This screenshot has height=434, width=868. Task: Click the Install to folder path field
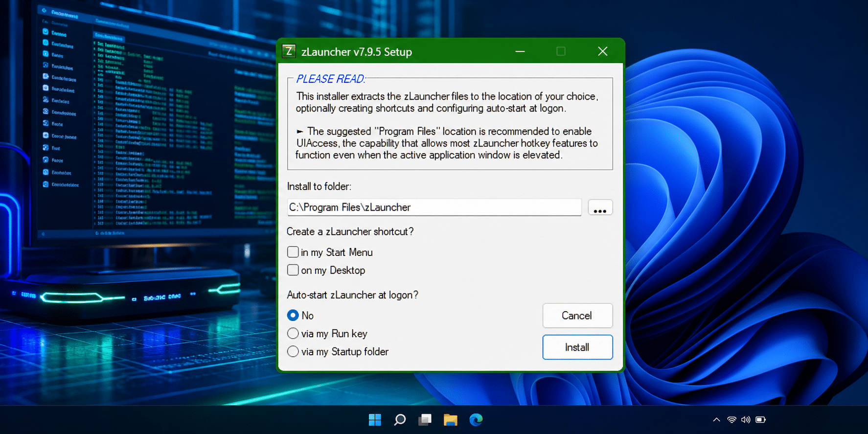[x=434, y=207]
